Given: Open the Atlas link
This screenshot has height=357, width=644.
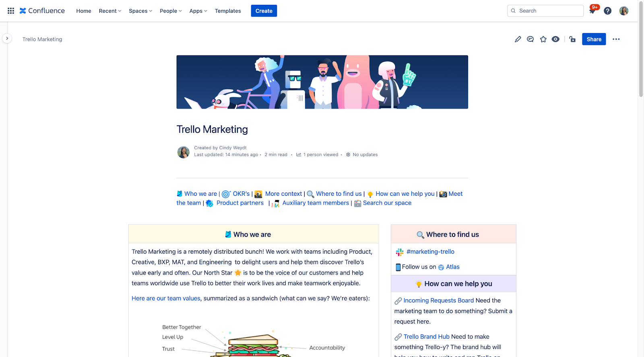Looking at the screenshot, I should (452, 267).
